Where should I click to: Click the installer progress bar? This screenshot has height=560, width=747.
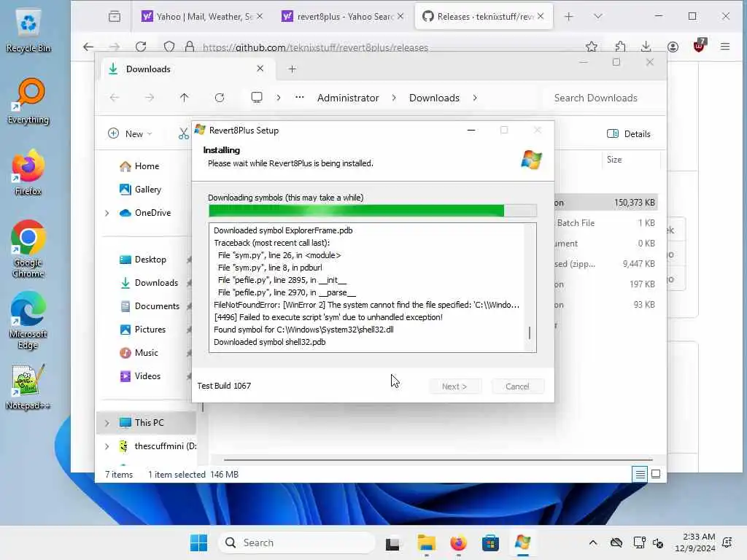point(373,211)
